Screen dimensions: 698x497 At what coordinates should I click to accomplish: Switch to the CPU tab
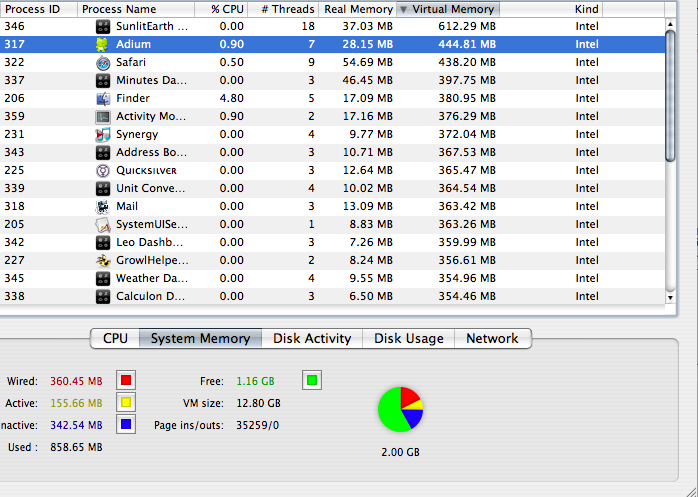click(115, 338)
